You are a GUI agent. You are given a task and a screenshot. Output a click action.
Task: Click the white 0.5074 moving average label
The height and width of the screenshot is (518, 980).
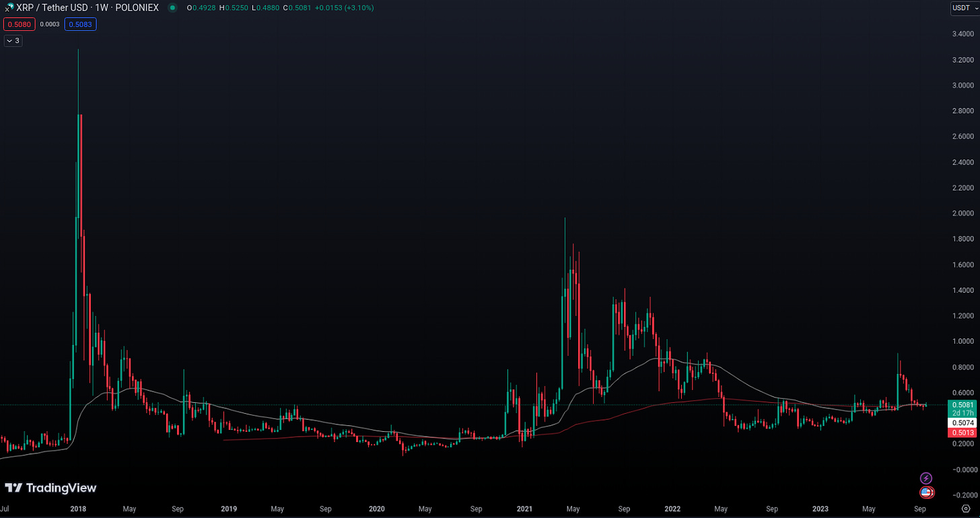[961, 422]
